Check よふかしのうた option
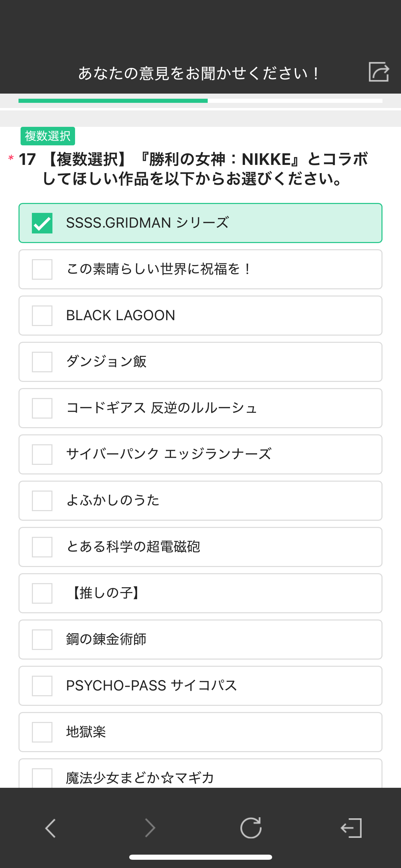Viewport: 401px width, 868px height. click(x=42, y=501)
